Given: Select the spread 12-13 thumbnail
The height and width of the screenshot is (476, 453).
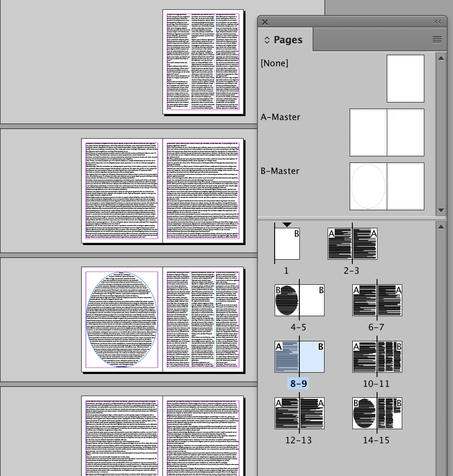Looking at the screenshot, I should pos(299,413).
